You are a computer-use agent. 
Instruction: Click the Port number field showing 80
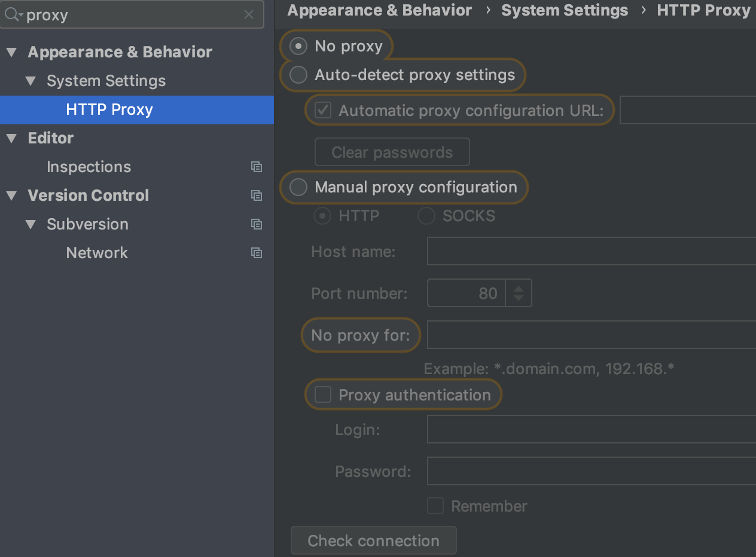click(467, 293)
